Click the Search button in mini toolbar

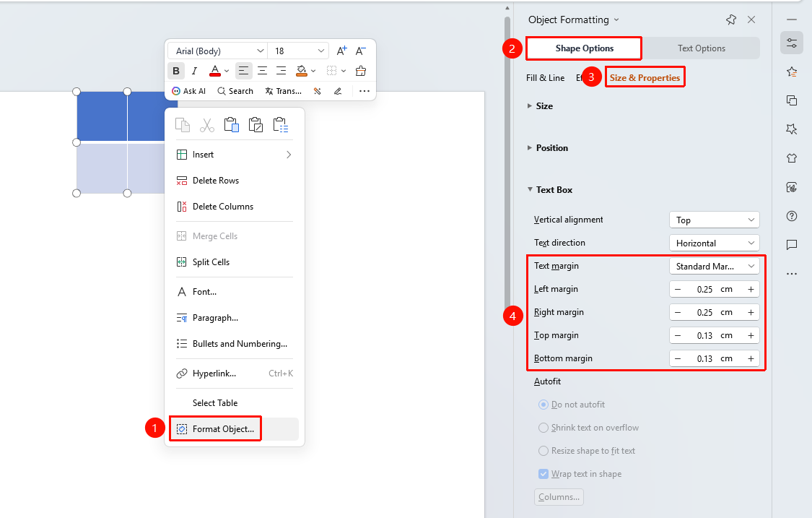pyautogui.click(x=235, y=91)
